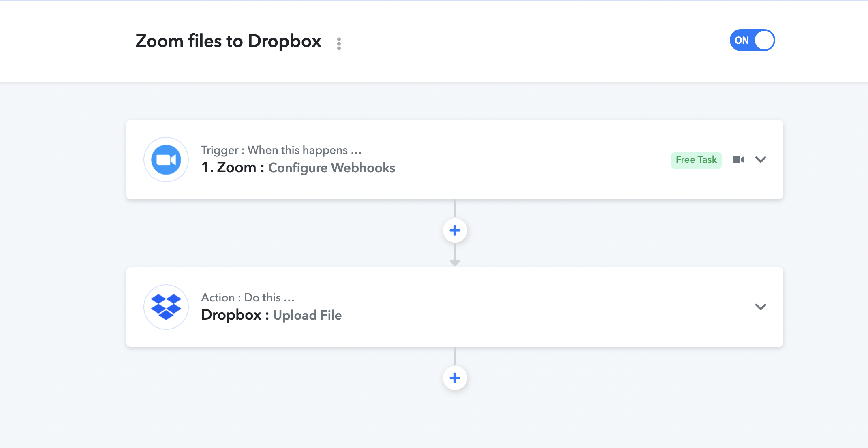Screen dimensions: 868x448
Task: Click the Dropbox app icon in action
Action: 166,307
